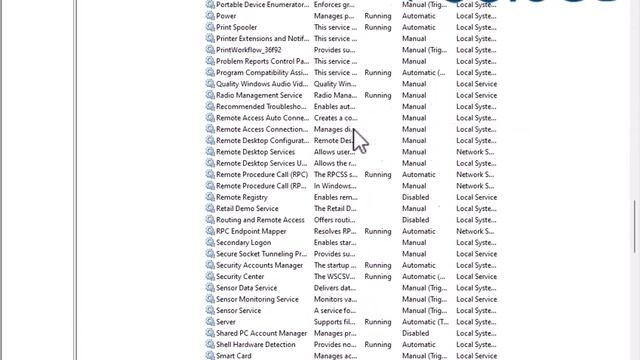The height and width of the screenshot is (360, 640).
Task: Click the gear icon beside Secondary Logon
Action: click(x=210, y=242)
